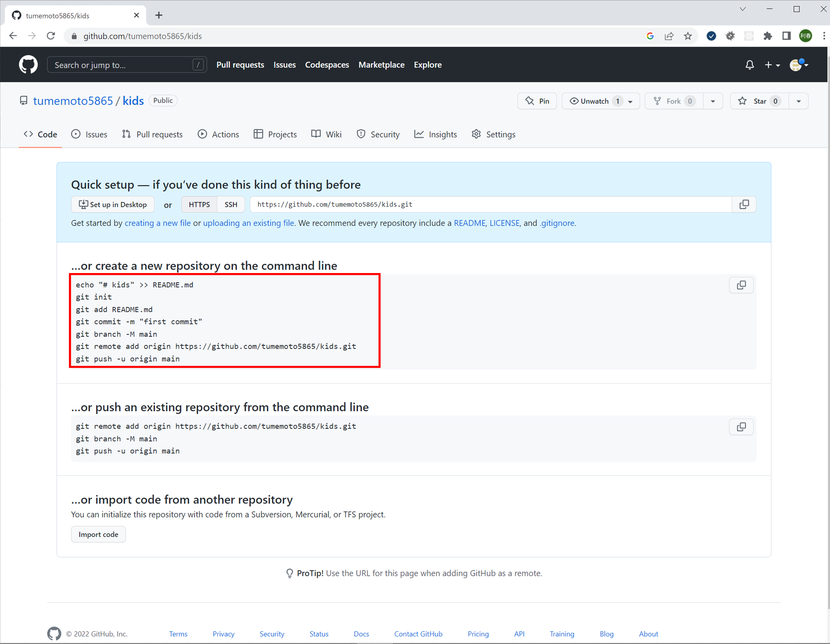830x644 pixels.
Task: Select the HTTPS clone protocol
Action: (x=199, y=204)
